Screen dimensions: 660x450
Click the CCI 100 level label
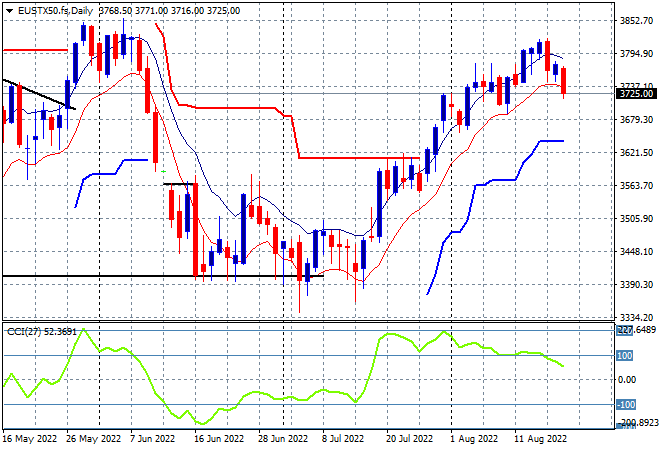pos(625,356)
